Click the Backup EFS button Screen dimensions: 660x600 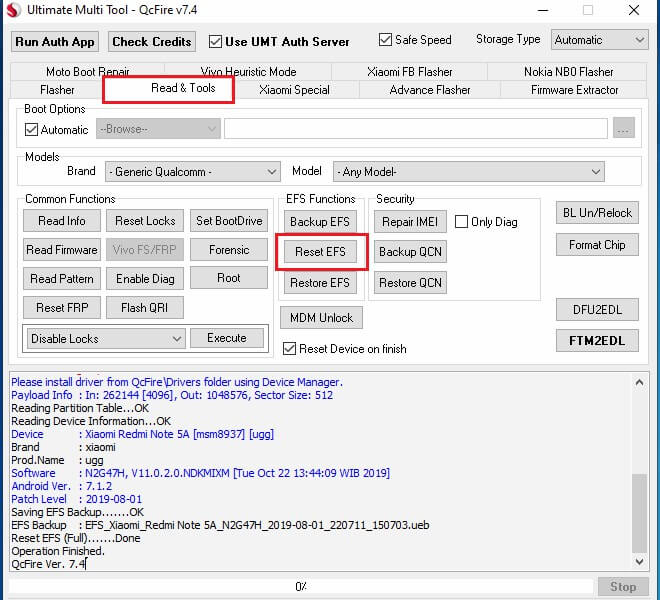click(x=320, y=221)
